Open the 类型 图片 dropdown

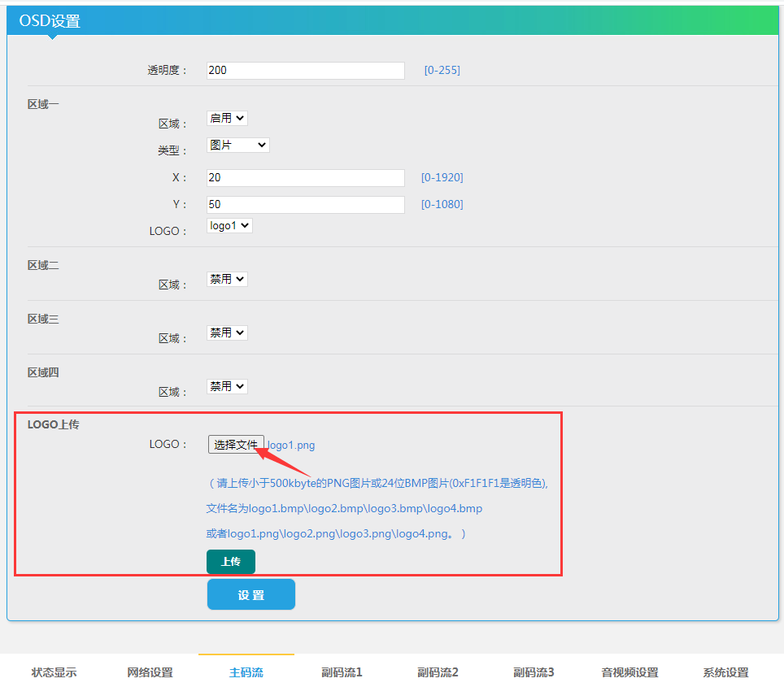point(238,145)
